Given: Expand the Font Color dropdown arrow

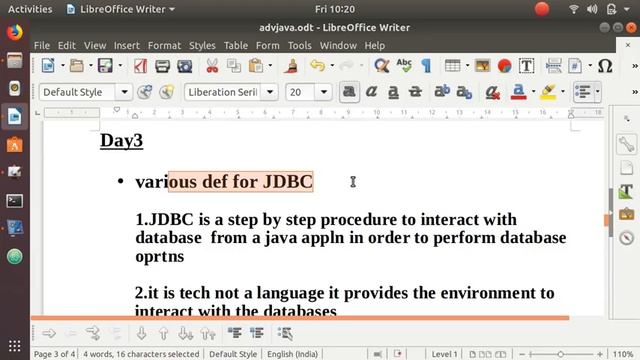Looking at the screenshot, I should [533, 92].
